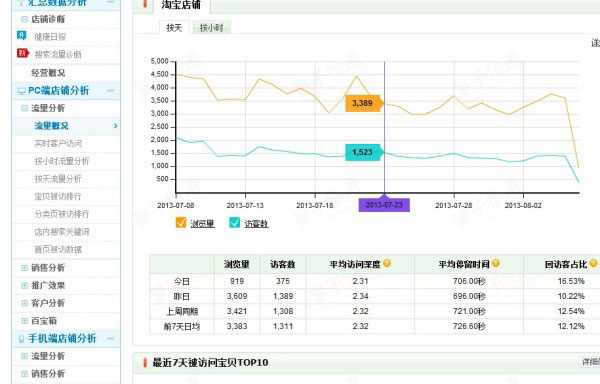Open the help icon next to 平均访问深度
The image size is (600, 384).
click(x=387, y=263)
